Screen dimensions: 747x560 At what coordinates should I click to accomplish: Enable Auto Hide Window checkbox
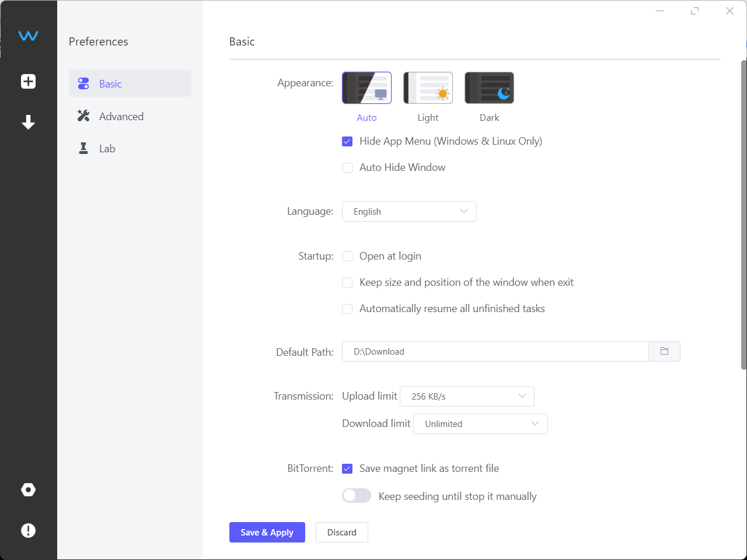347,167
